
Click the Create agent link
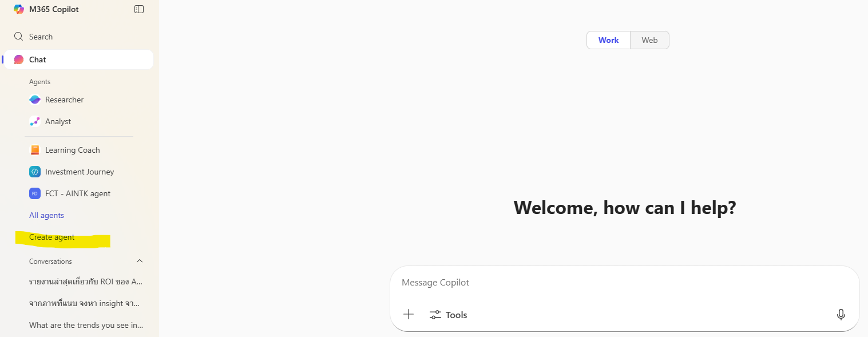52,237
